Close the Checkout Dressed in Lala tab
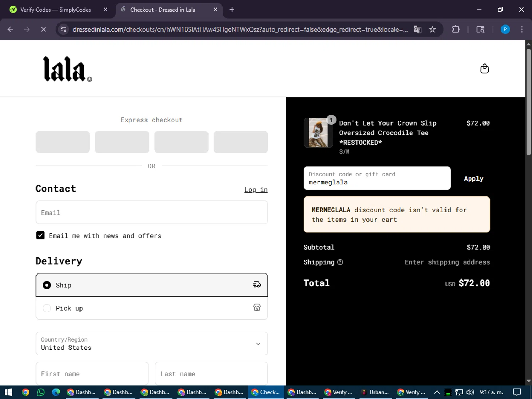Viewport: 532px width, 399px height. pyautogui.click(x=215, y=10)
